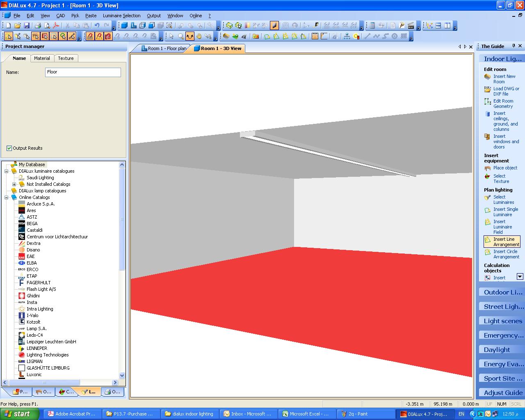This screenshot has width=525, height=420.
Task: Select the Copy icon on the toolbar
Action: point(76,25)
